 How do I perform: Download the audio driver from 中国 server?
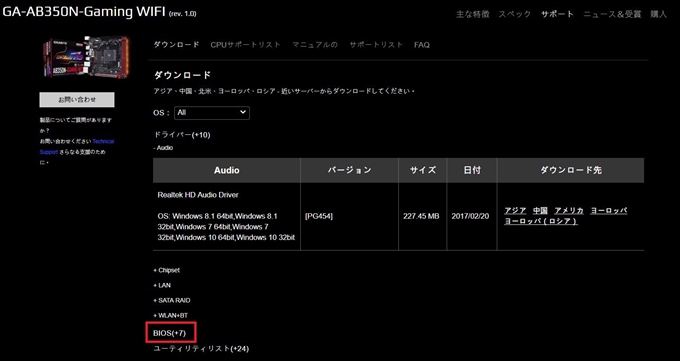click(540, 211)
